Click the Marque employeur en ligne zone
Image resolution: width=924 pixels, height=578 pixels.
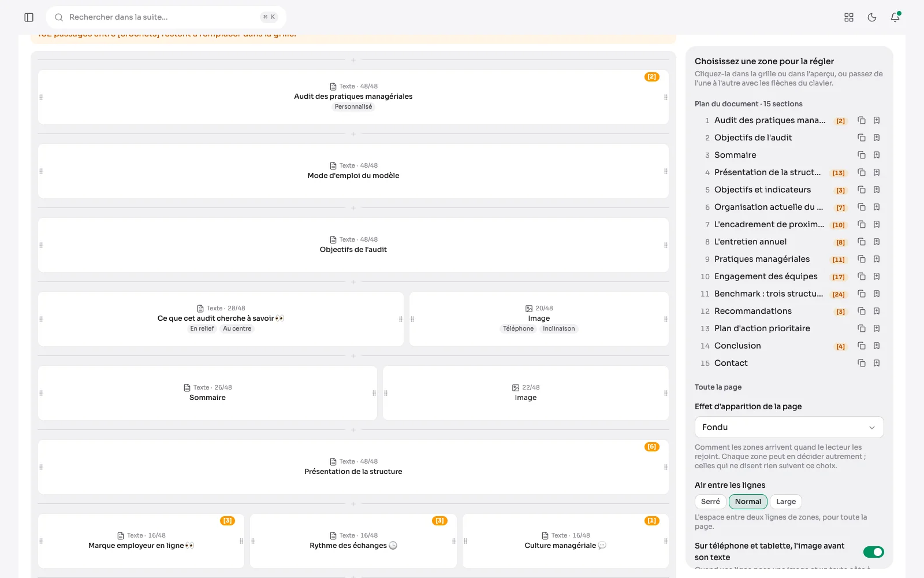click(141, 541)
